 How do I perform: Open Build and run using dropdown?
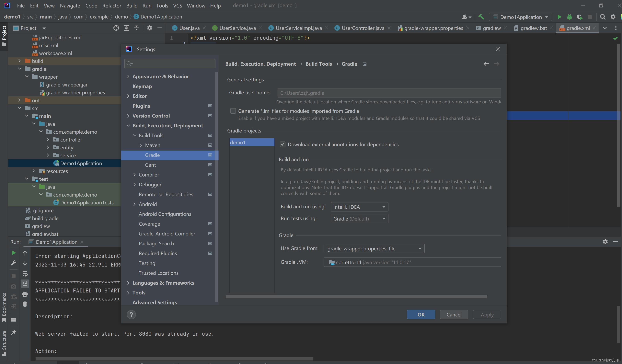point(359,207)
